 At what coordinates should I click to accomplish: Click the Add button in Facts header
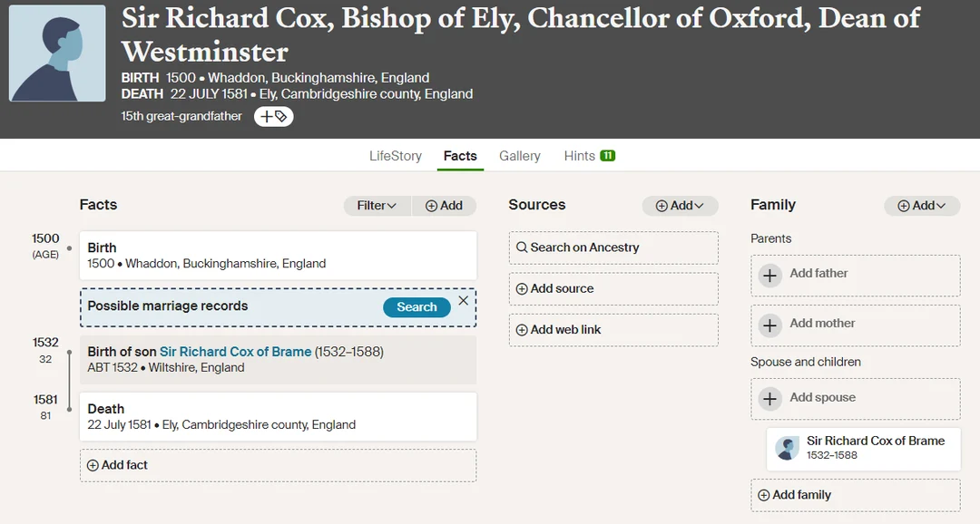(444, 206)
